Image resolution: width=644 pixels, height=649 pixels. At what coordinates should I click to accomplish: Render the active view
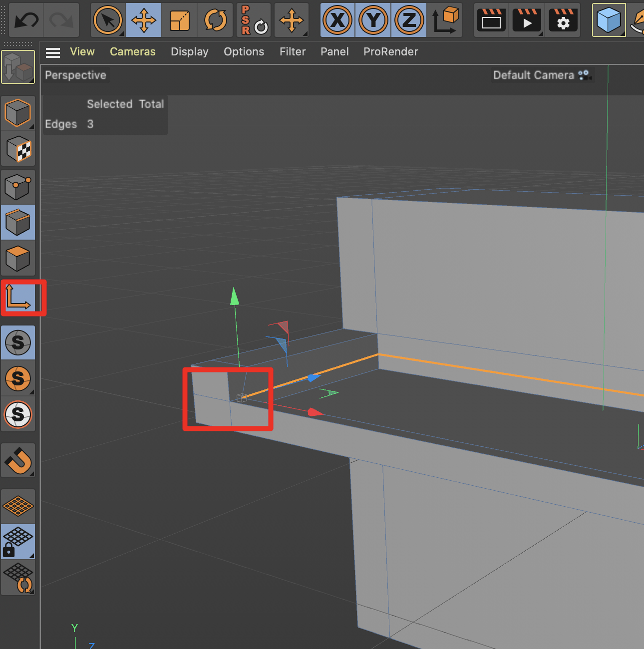coord(491,20)
